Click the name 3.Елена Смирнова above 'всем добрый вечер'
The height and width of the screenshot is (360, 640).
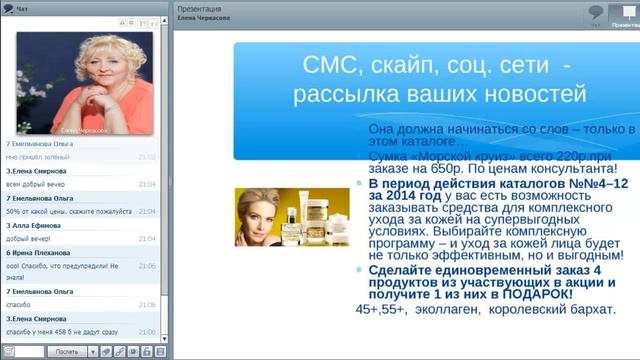pos(36,171)
